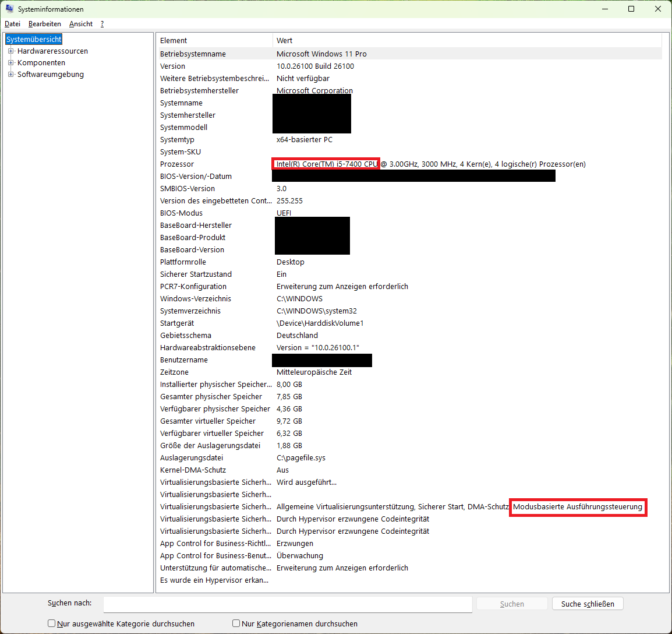The image size is (672, 634).
Task: Click the 'Mitteleuropäische Zeit' value
Action: [x=314, y=372]
